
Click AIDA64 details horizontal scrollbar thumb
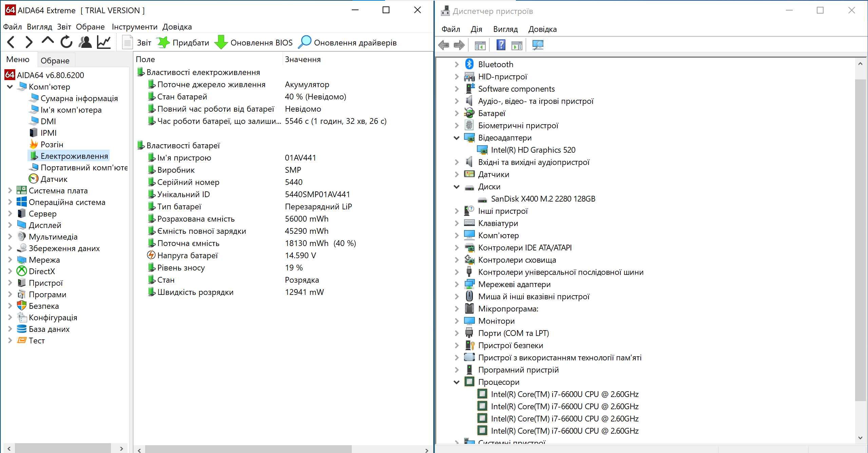248,449
